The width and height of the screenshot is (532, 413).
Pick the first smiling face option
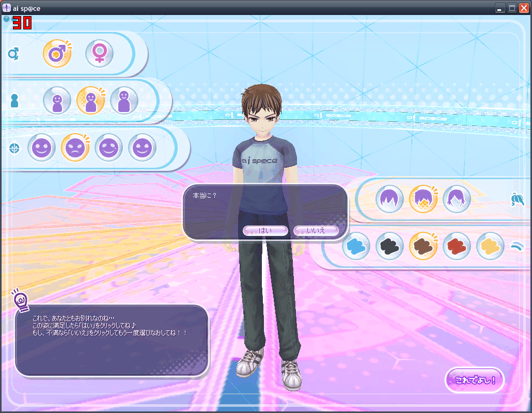click(x=41, y=148)
